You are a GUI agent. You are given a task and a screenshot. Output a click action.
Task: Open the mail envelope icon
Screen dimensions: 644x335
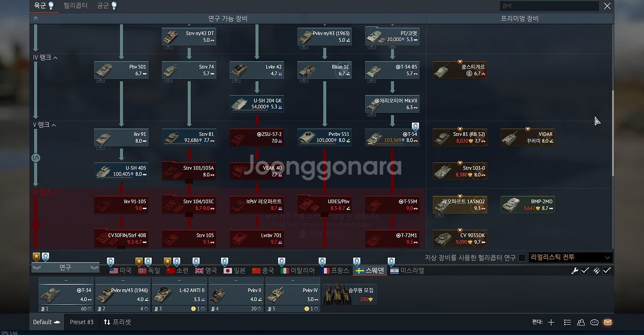coord(607,322)
